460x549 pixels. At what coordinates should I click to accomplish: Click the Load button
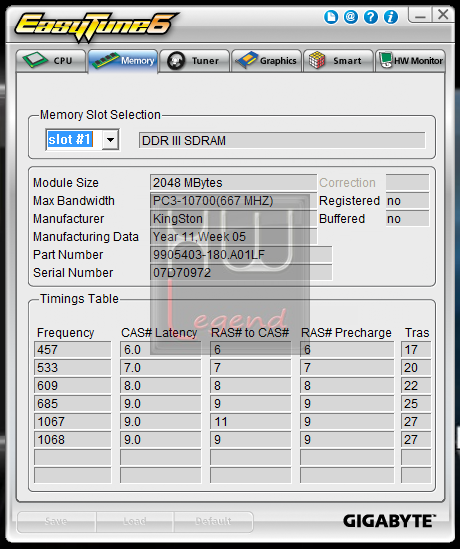(135, 522)
